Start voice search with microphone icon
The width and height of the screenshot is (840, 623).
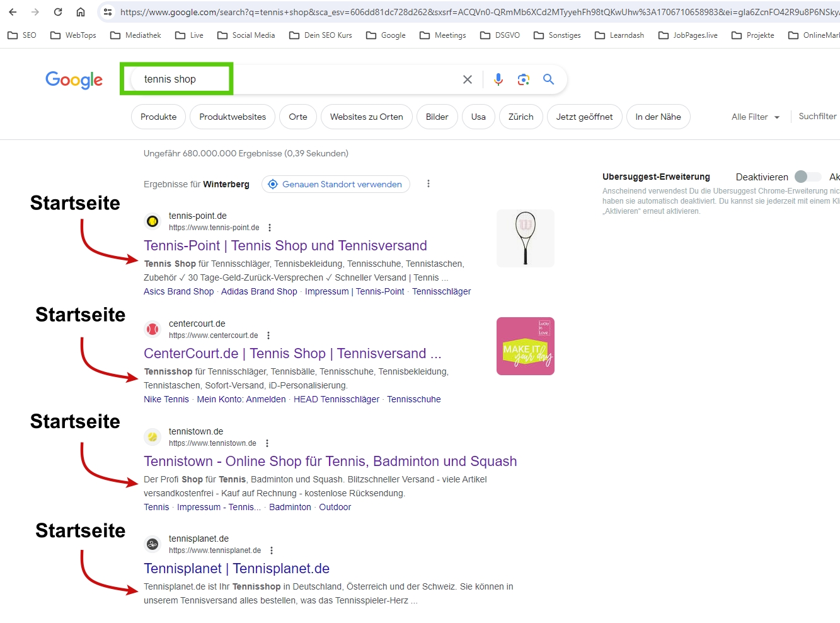point(498,79)
